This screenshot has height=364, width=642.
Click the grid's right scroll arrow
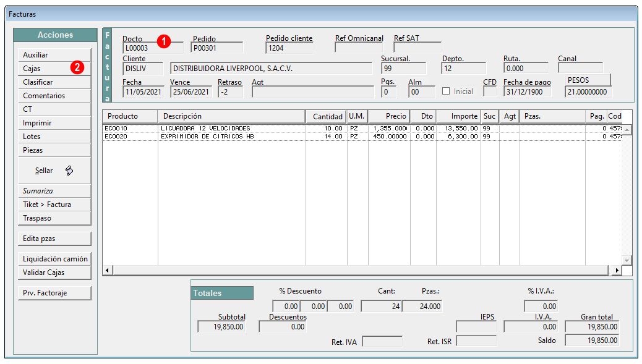click(x=617, y=270)
